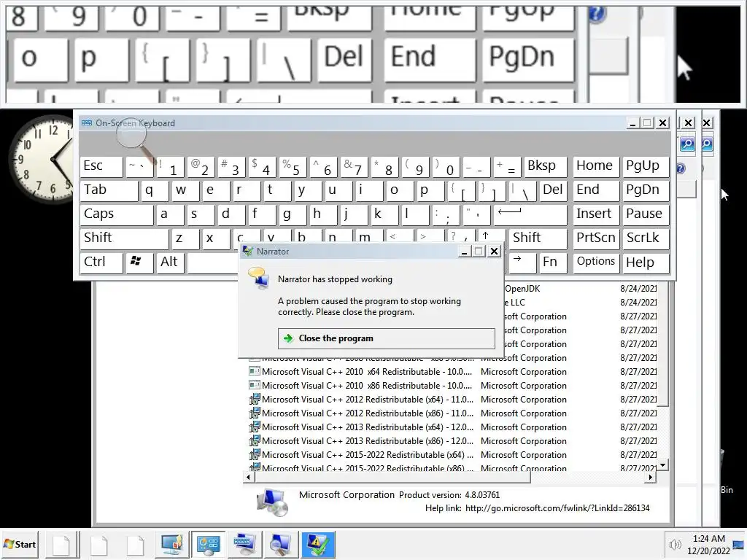Click green arrow beside Close the program

(x=288, y=338)
